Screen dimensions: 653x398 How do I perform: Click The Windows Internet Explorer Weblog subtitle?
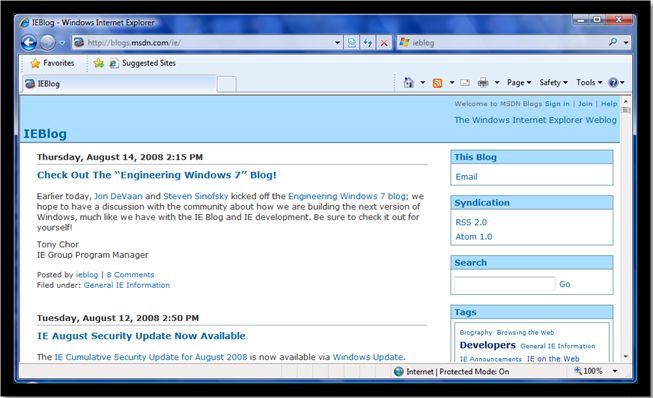[x=535, y=120]
